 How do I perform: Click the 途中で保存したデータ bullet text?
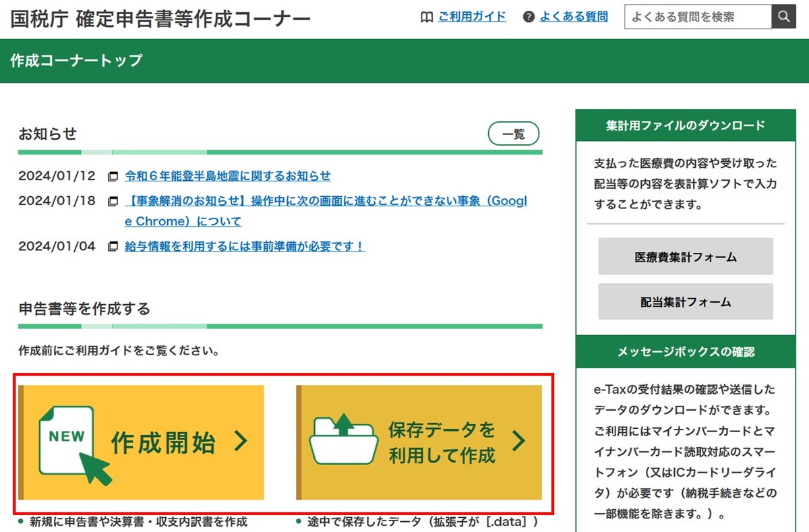click(x=424, y=522)
